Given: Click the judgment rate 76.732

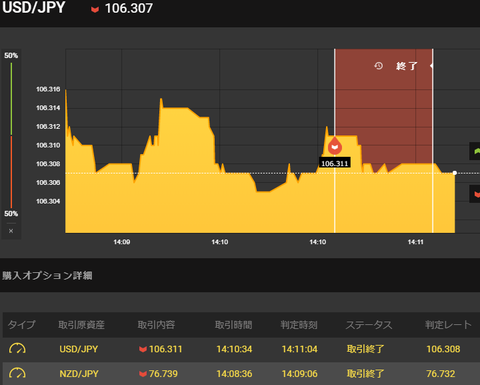Looking at the screenshot, I should tap(441, 374).
